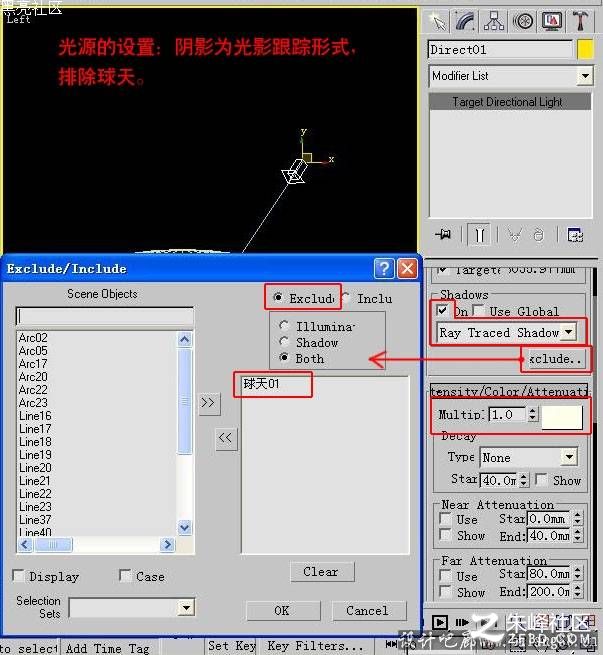Viewport: 603px width, 655px height.
Task: Move objects right with >> button
Action: pos(209,403)
